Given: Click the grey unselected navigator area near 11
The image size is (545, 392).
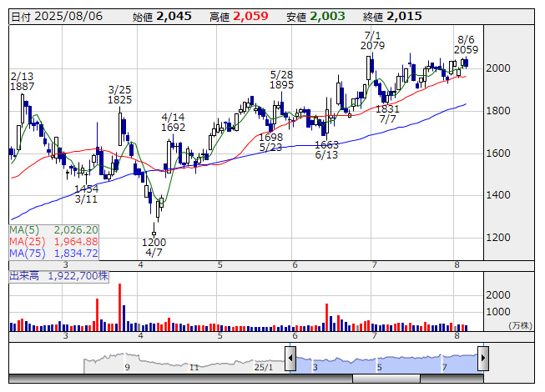Looking at the screenshot, I should tap(194, 361).
